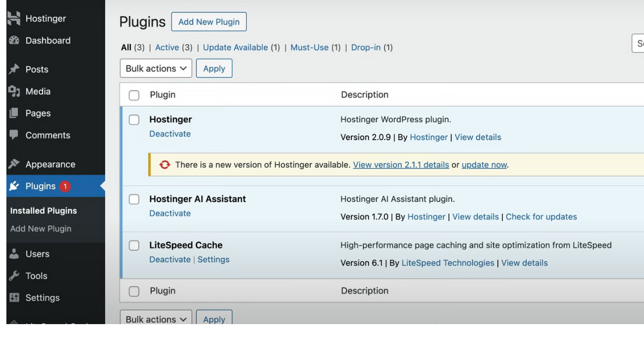View details of Hostinger AI Assistant
Image resolution: width=644 pixels, height=337 pixels.
tap(475, 217)
